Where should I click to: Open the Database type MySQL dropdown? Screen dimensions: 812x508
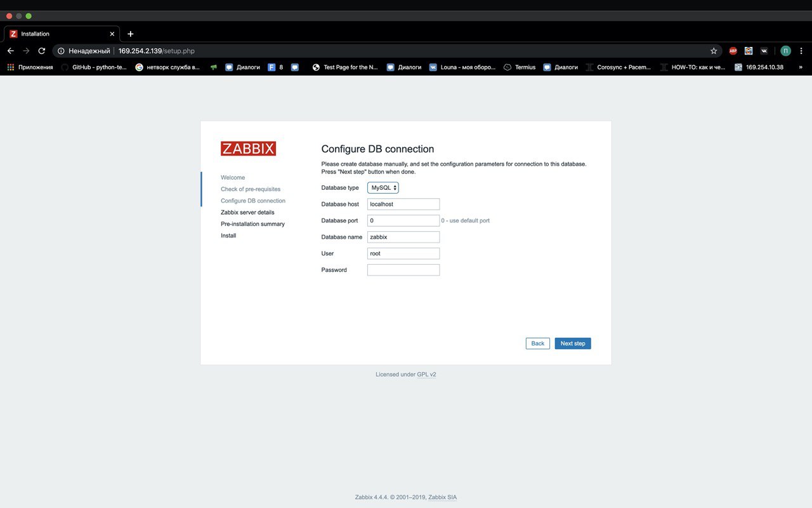point(383,188)
